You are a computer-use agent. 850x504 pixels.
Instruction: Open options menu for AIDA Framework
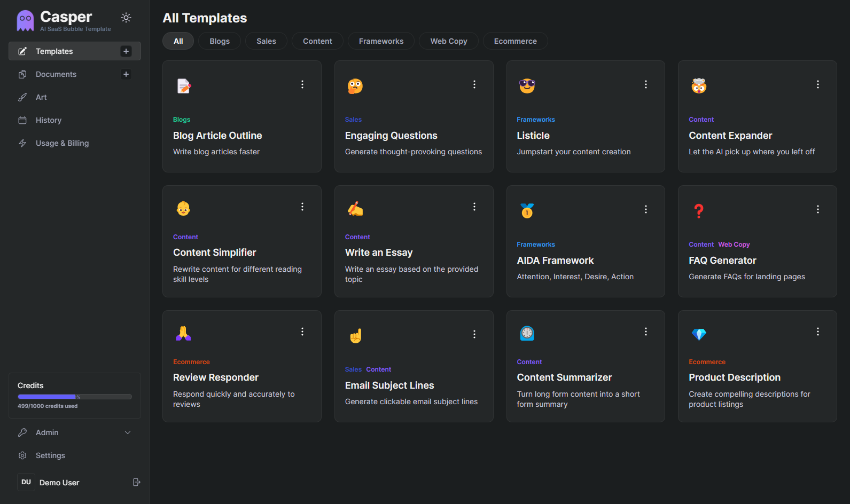click(646, 209)
